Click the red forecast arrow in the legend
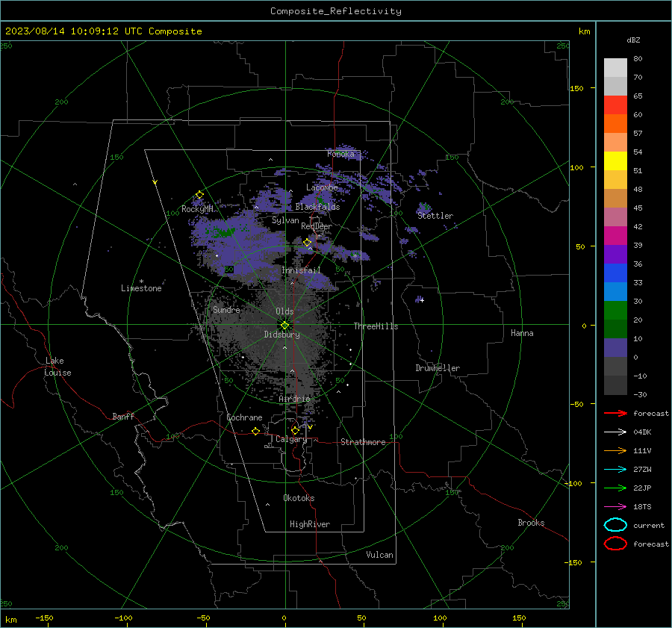This screenshot has width=672, height=628. 615,413
